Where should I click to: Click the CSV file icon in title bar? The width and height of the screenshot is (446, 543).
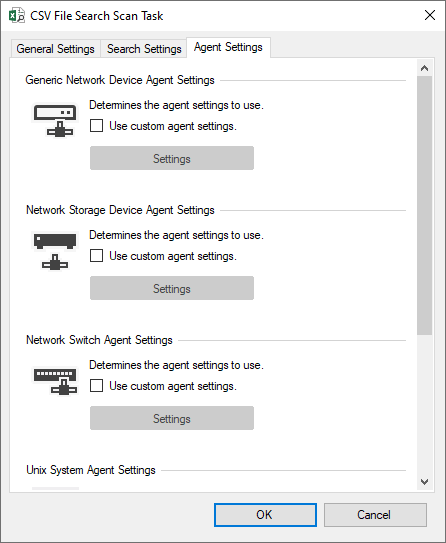click(17, 16)
